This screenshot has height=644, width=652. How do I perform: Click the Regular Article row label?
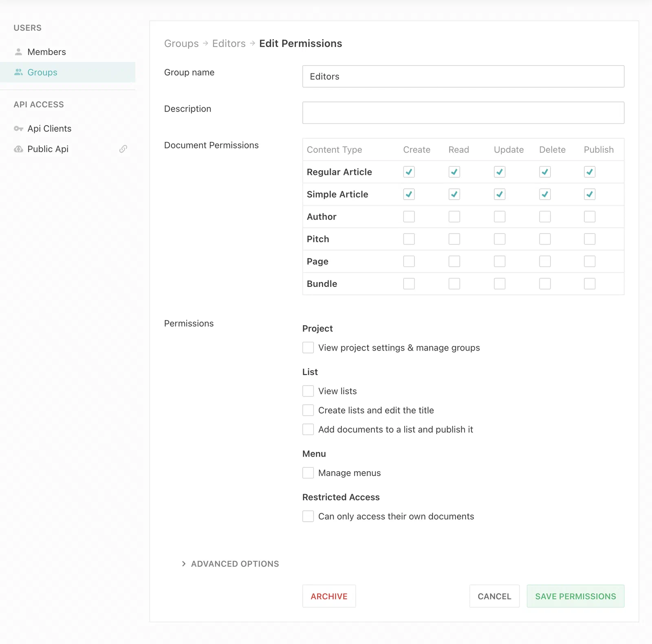tap(339, 172)
